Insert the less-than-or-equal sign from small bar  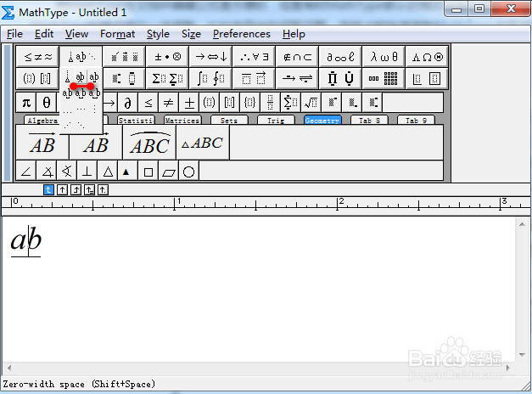point(148,103)
